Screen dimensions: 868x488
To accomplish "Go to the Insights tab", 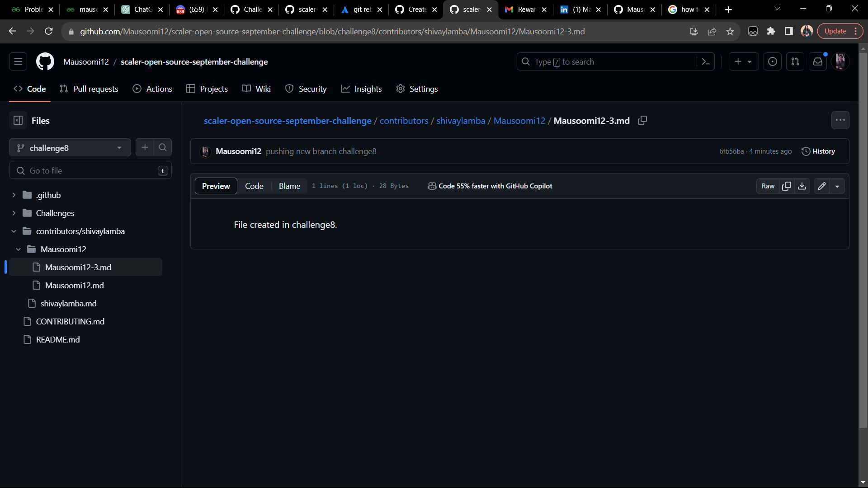I will pyautogui.click(x=361, y=89).
